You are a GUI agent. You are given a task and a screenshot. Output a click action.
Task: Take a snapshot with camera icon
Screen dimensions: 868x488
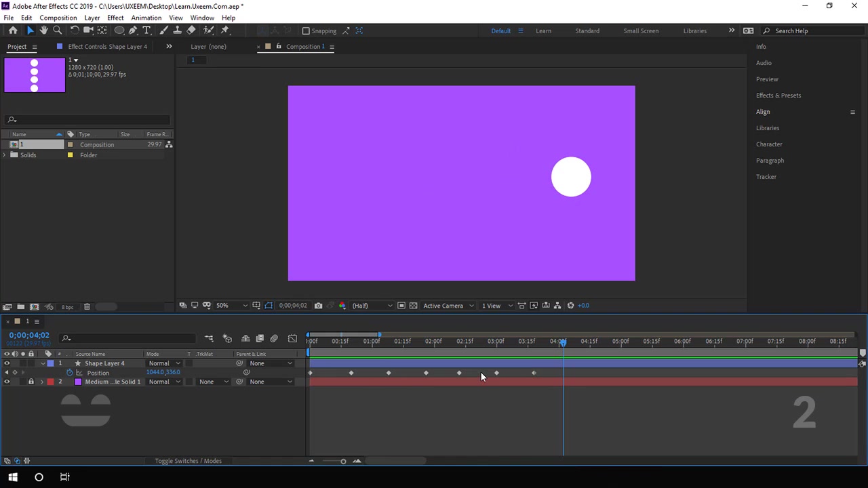(x=318, y=306)
